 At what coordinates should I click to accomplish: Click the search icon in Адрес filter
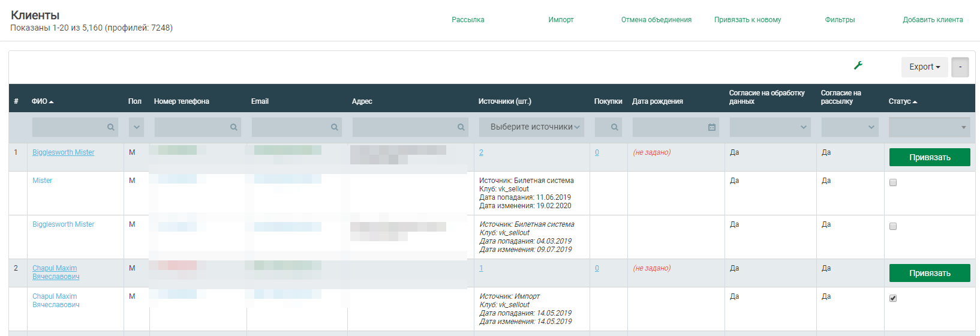461,127
